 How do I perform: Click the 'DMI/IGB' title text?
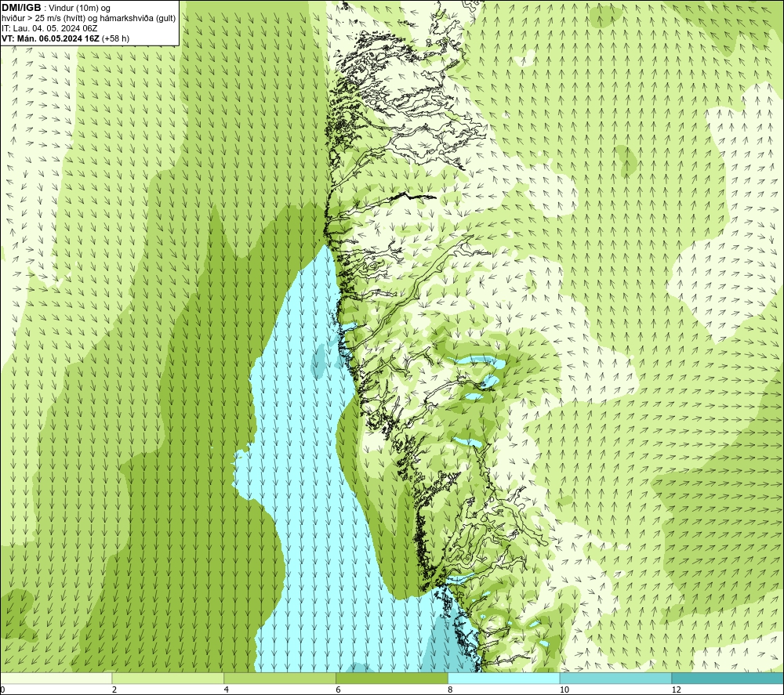pos(21,8)
